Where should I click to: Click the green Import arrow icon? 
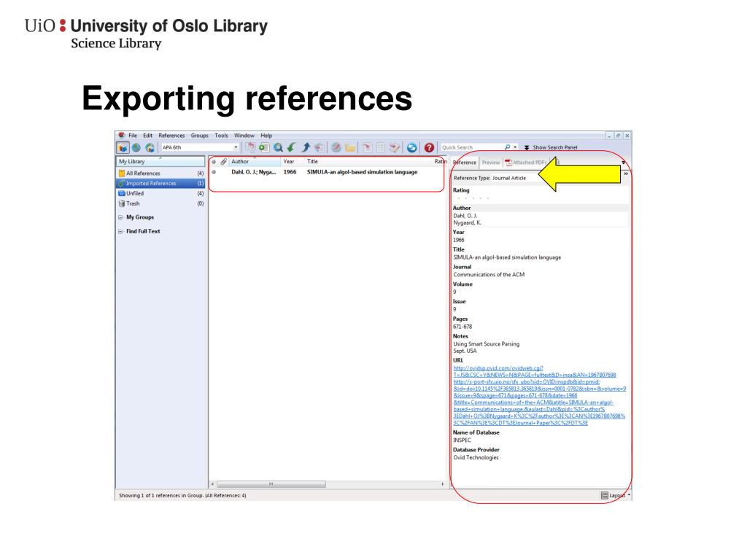tap(291, 147)
